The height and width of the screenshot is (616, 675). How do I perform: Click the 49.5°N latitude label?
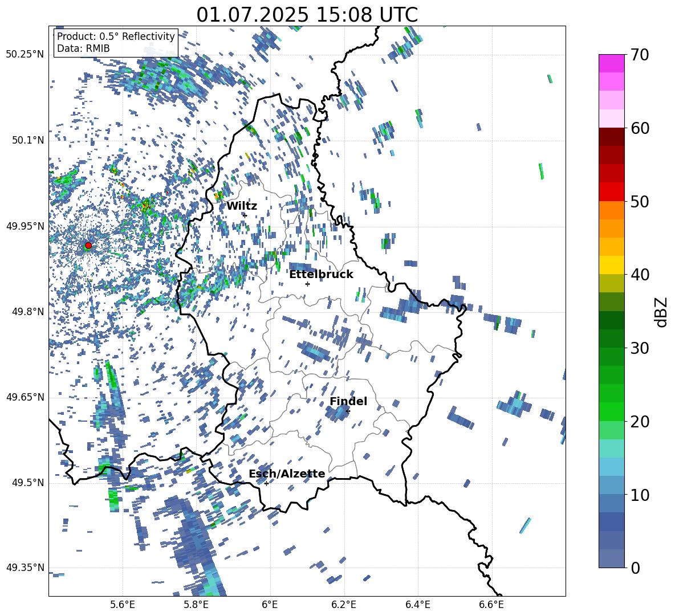coord(29,483)
